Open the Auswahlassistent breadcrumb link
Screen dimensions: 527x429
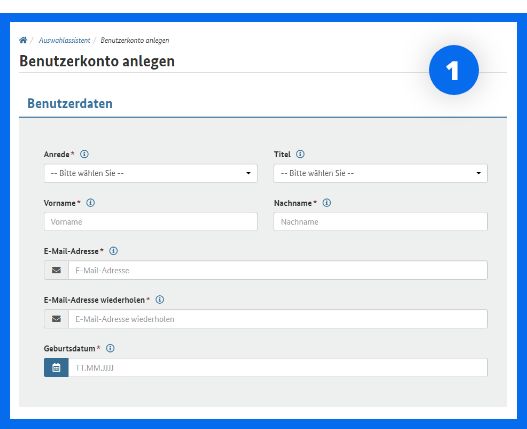coord(64,40)
